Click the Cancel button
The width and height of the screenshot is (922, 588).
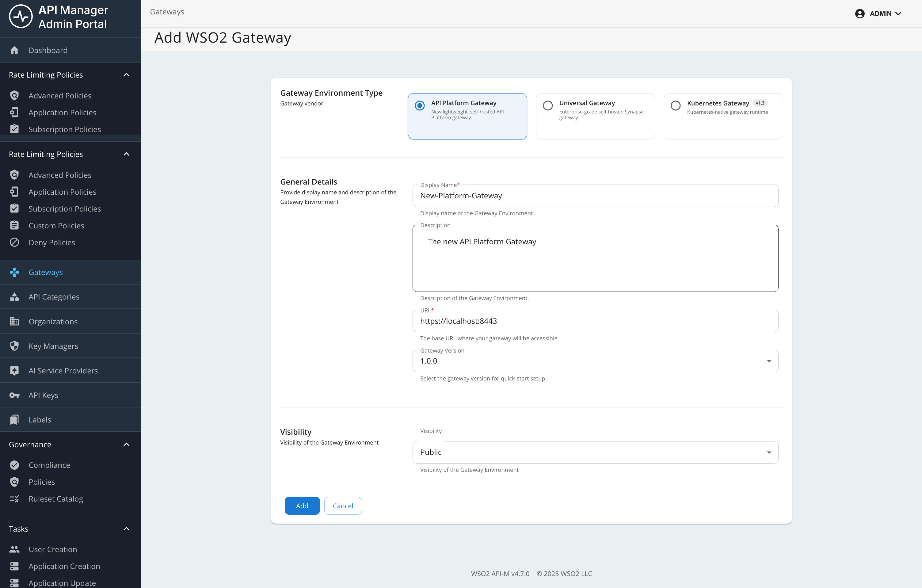[x=343, y=506]
